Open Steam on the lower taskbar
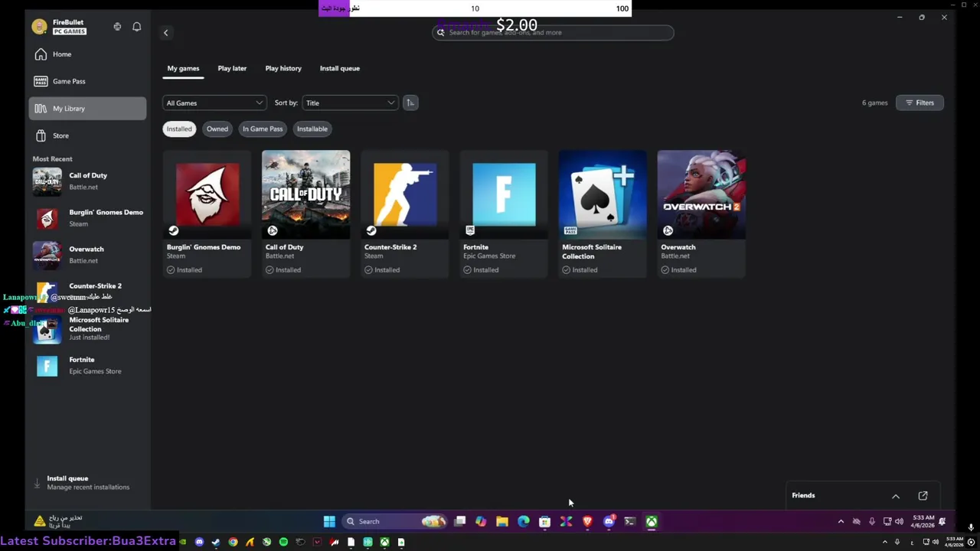This screenshot has height=551, width=980. (216, 542)
